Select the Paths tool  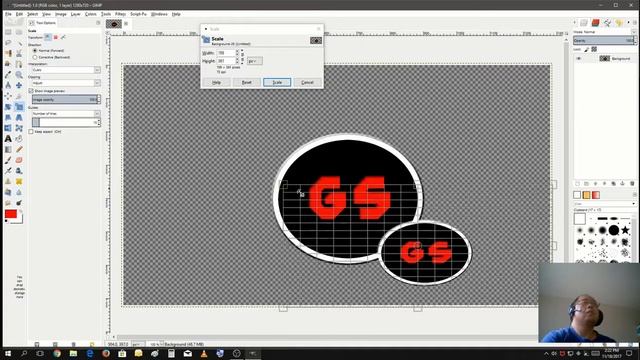[x=19, y=64]
